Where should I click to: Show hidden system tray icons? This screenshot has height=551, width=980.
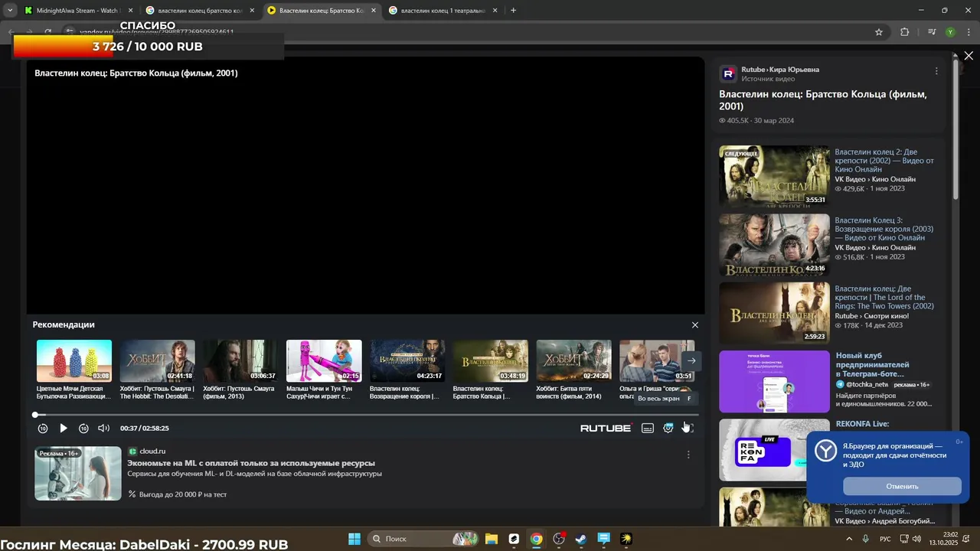[x=849, y=539]
